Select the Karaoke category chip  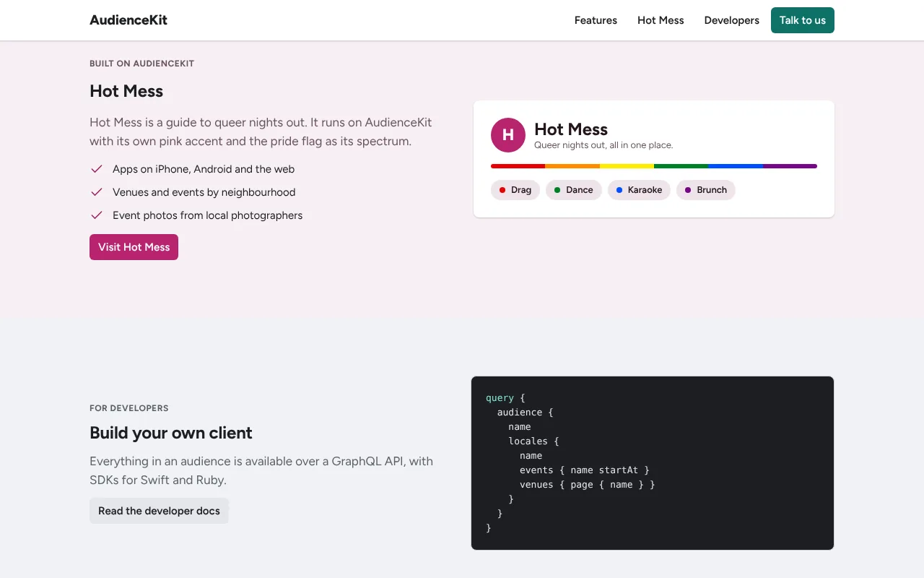point(639,190)
